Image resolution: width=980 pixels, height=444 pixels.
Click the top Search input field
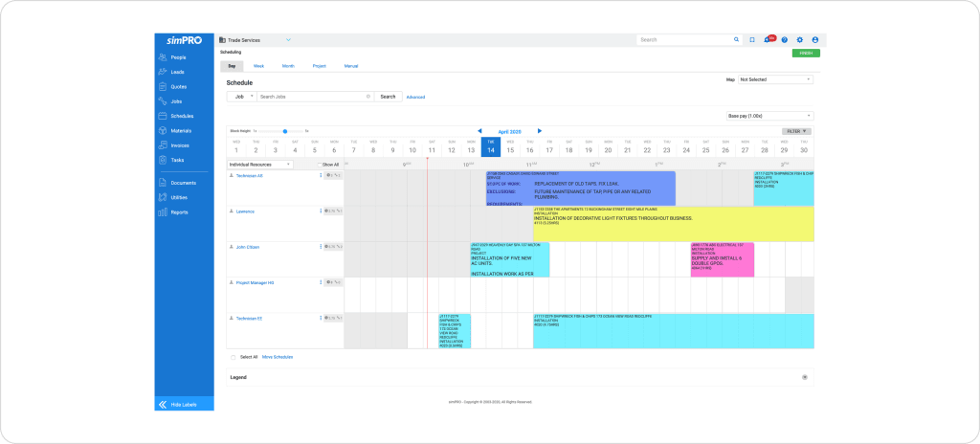[x=685, y=39]
